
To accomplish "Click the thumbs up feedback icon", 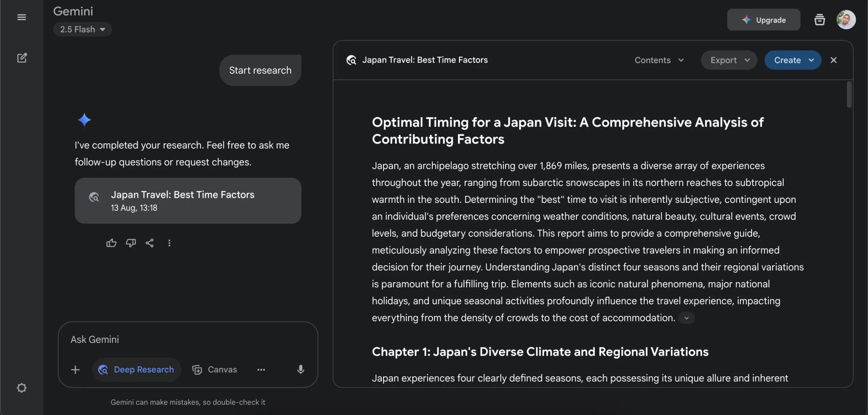I will pos(111,243).
